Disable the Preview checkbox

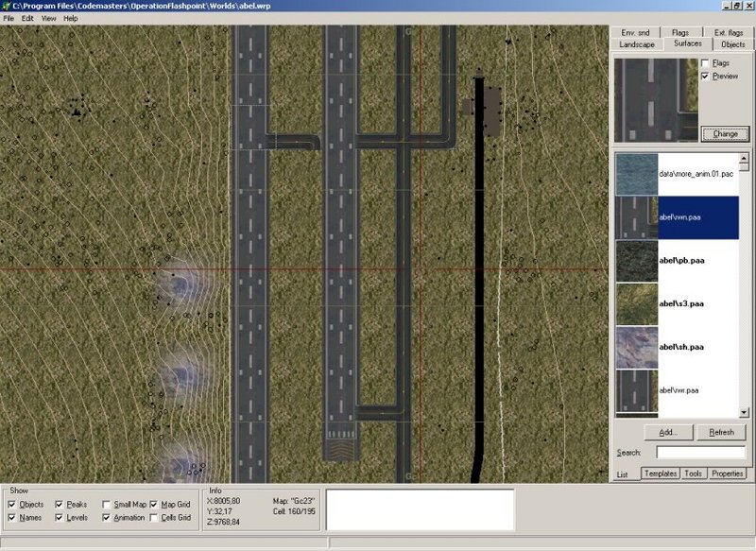[x=705, y=76]
